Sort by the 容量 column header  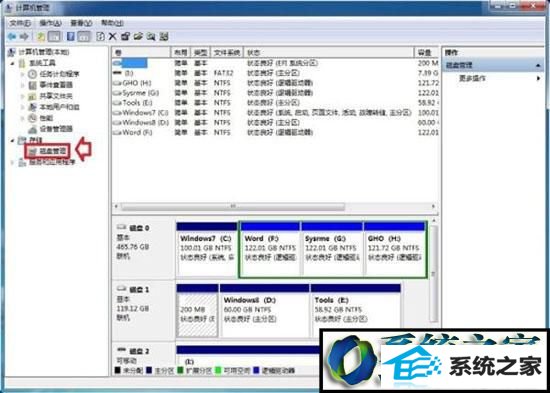click(x=426, y=53)
